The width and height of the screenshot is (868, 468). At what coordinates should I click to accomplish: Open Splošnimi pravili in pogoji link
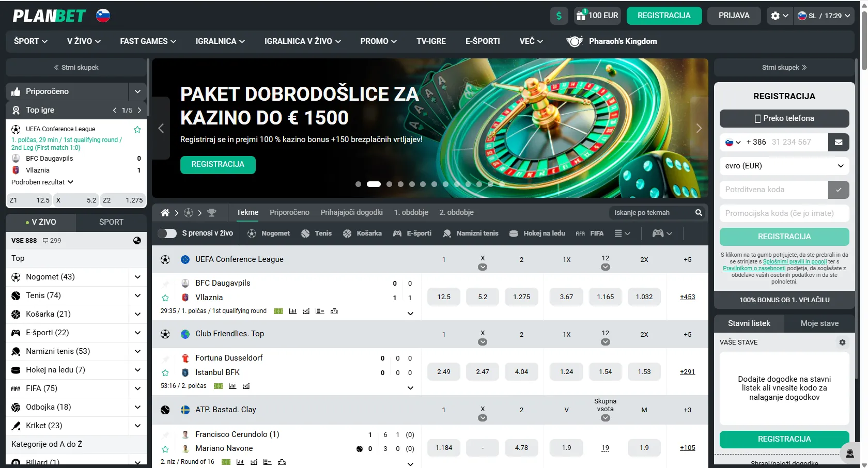tap(795, 262)
